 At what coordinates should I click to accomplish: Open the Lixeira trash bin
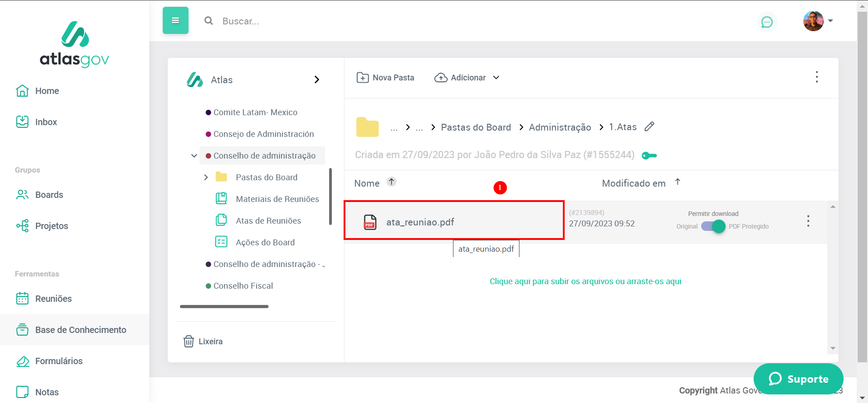[x=203, y=341]
